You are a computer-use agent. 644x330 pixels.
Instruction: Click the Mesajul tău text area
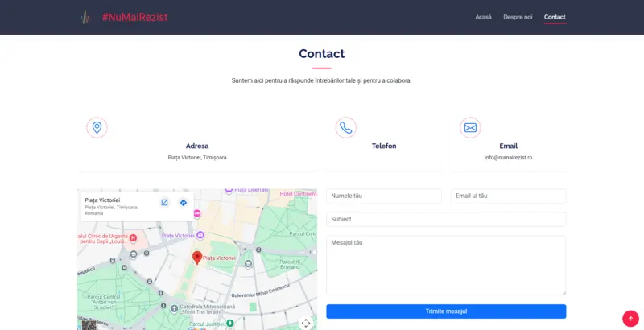point(446,265)
